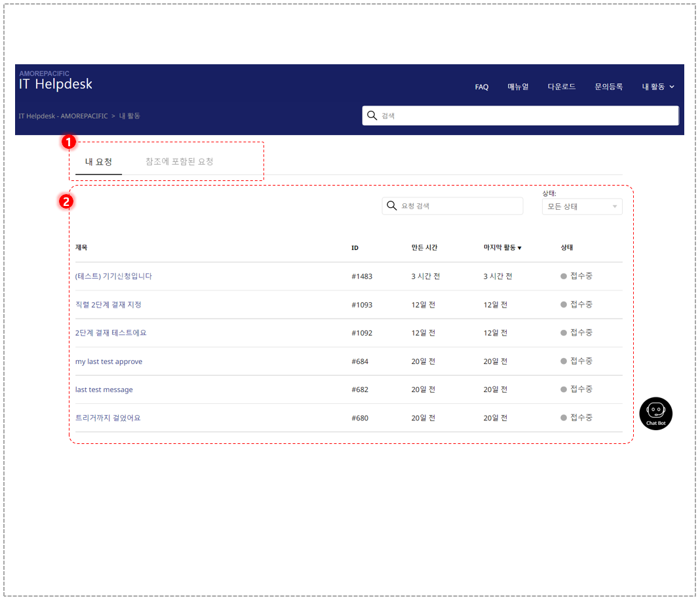Click the magnifier icon in 요청 검색 box
Viewport: 700px width, 600px height.
pos(391,205)
